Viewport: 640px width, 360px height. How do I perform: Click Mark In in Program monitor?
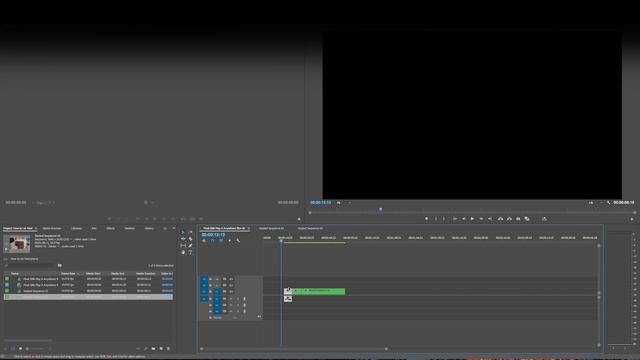[436, 219]
